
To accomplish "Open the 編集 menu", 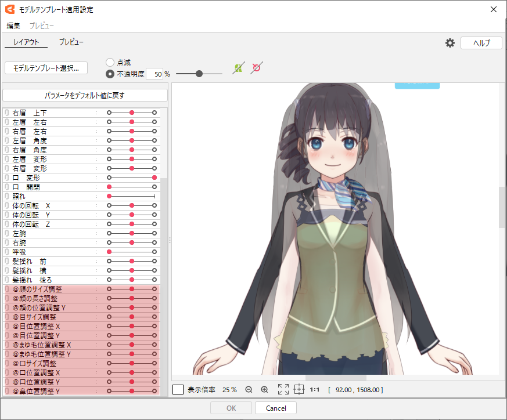I will [13, 26].
